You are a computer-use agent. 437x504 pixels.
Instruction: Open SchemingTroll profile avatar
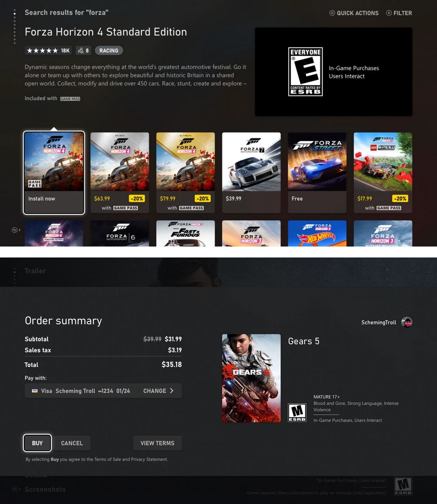pyautogui.click(x=407, y=322)
